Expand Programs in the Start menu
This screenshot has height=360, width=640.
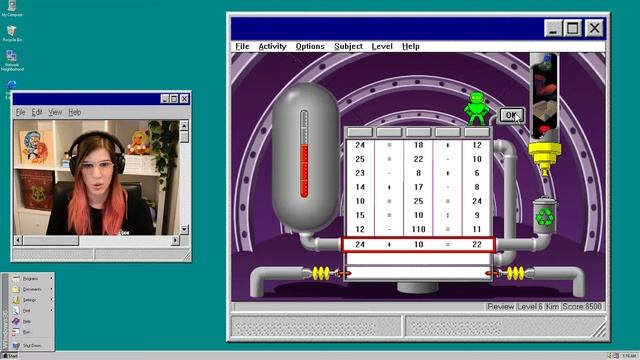[32, 278]
